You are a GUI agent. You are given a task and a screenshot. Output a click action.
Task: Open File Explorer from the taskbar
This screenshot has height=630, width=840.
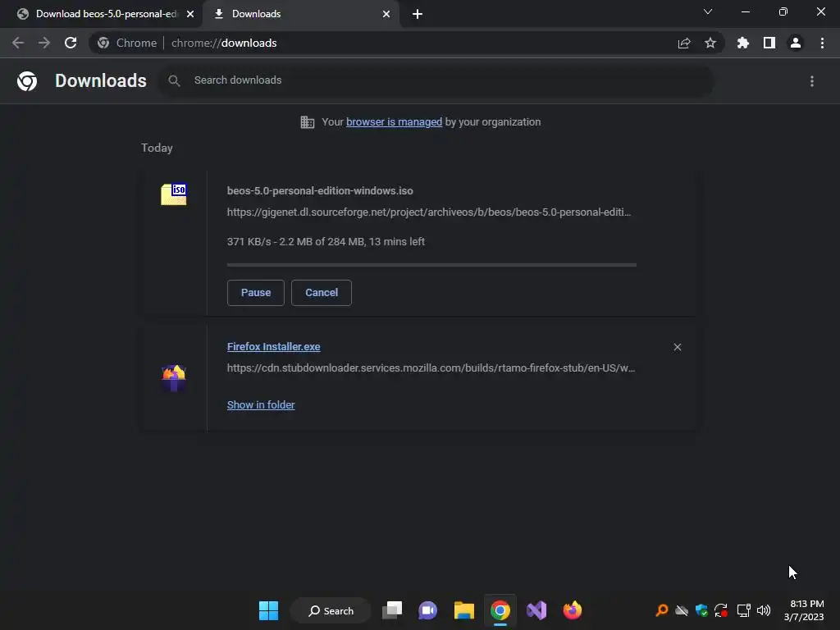click(464, 610)
